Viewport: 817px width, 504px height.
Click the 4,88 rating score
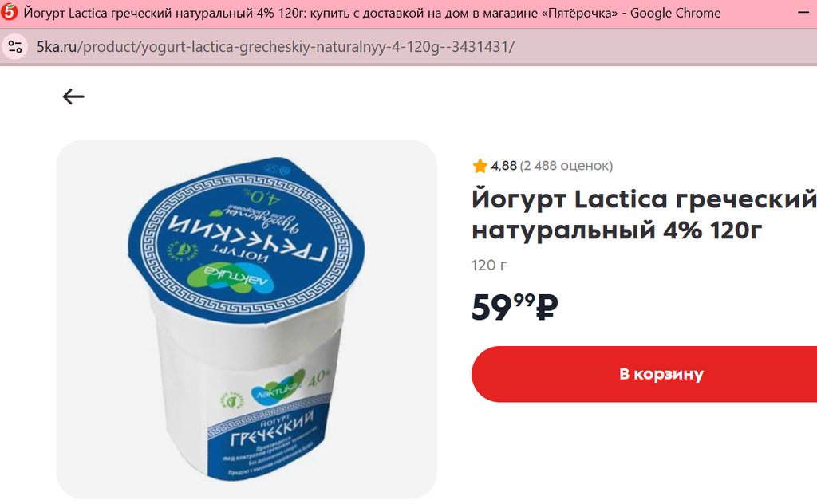coord(503,166)
